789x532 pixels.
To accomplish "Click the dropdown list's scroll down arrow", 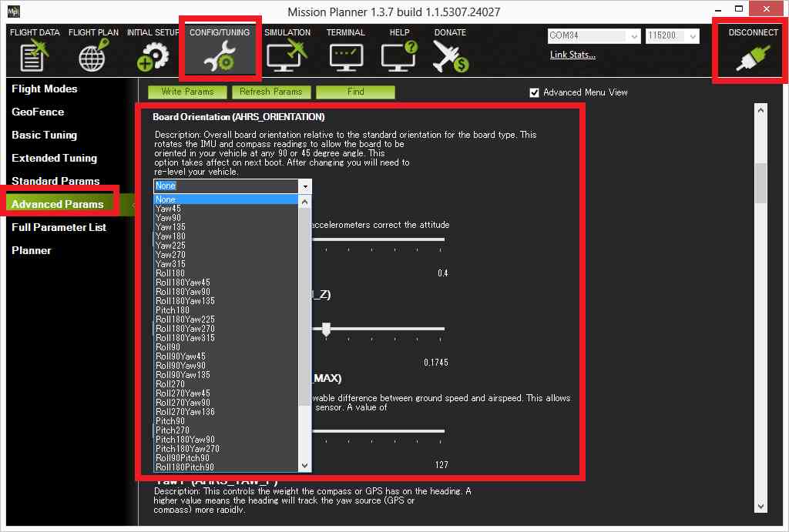I will [304, 465].
